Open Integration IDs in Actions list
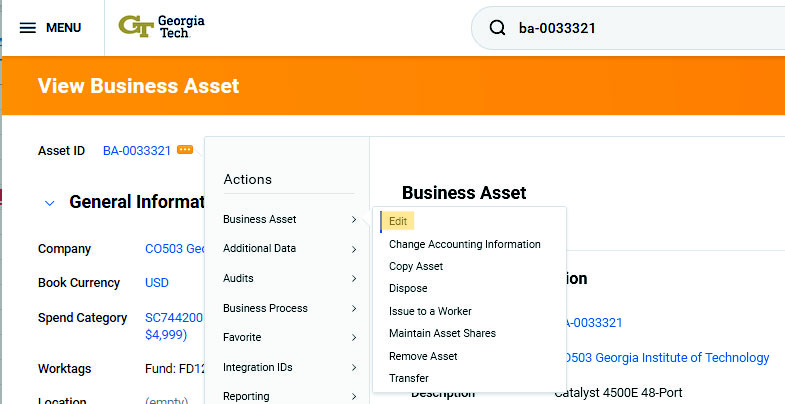This screenshot has height=404, width=785. click(258, 367)
